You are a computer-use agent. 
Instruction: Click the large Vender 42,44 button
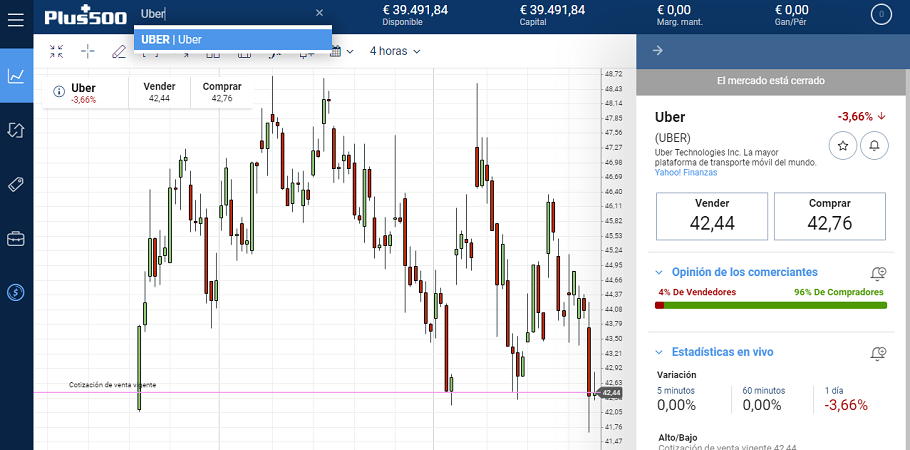tap(712, 216)
